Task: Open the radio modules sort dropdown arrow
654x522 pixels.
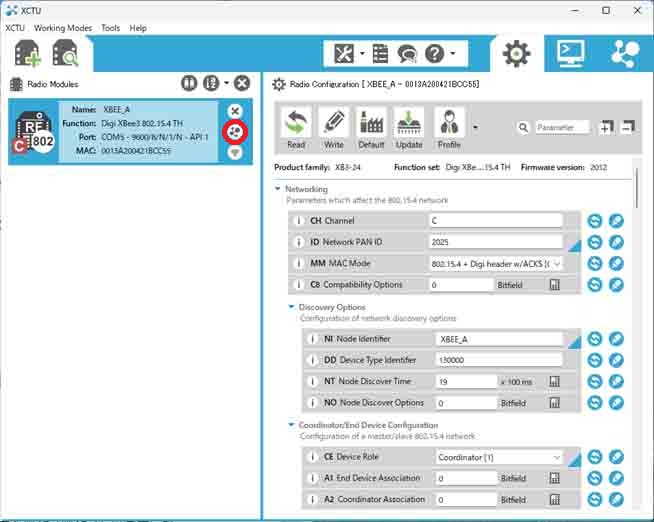Action: (x=226, y=83)
